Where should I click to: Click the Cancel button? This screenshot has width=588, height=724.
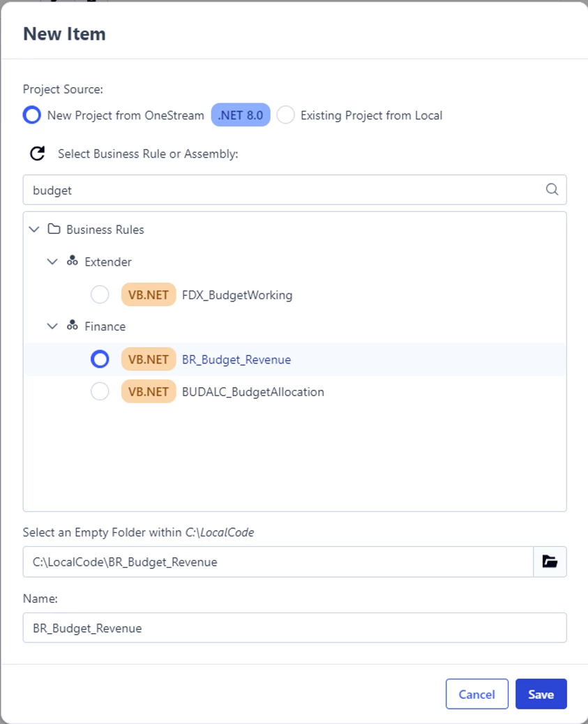476,694
